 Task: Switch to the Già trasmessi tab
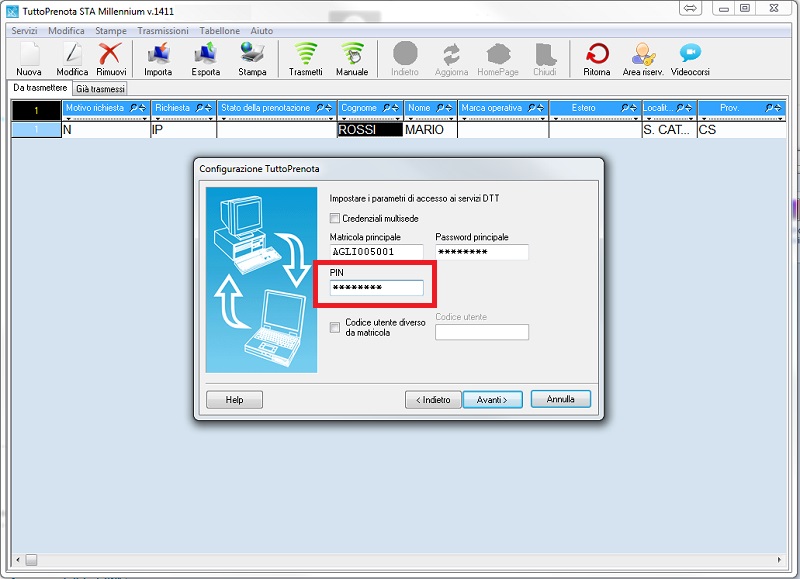point(101,89)
